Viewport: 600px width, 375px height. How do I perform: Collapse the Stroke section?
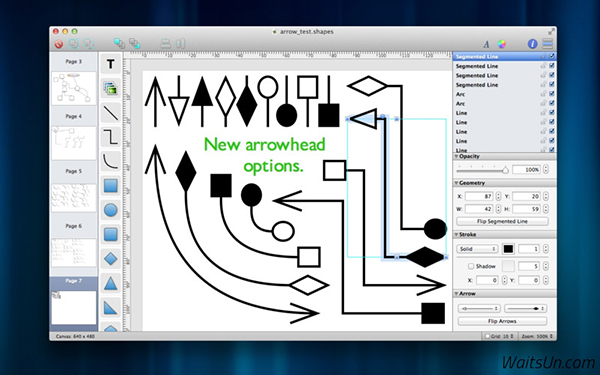pos(457,235)
